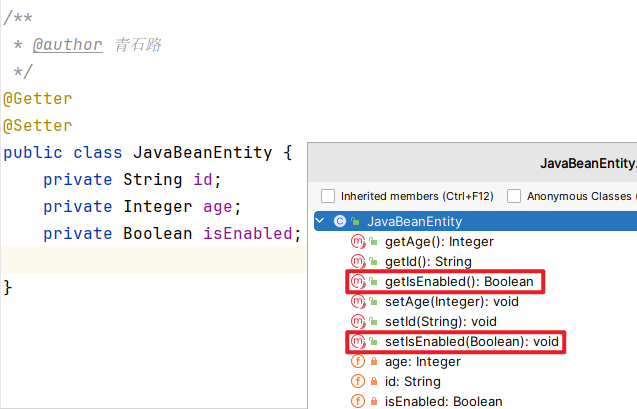Click field icon beside isEnabled: Boolean
Image resolution: width=637 pixels, height=409 pixels.
pyautogui.click(x=357, y=401)
